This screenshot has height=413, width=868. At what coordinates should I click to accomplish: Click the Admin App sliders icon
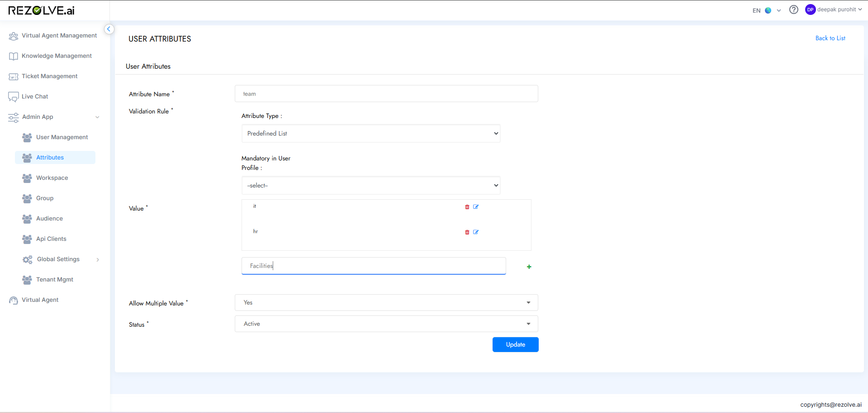point(14,117)
